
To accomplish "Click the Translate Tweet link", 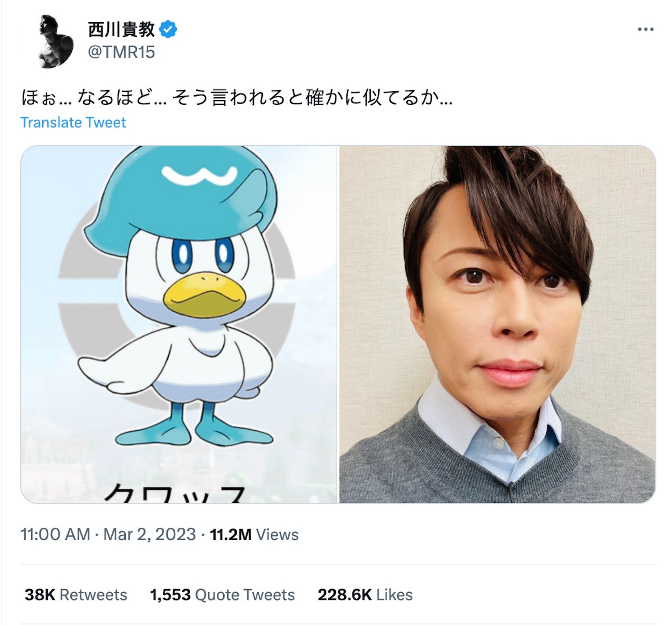I will 73,123.
